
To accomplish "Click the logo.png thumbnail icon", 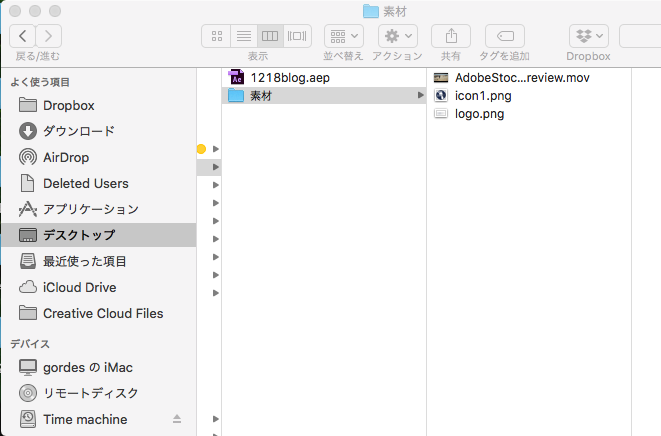I will click(441, 113).
